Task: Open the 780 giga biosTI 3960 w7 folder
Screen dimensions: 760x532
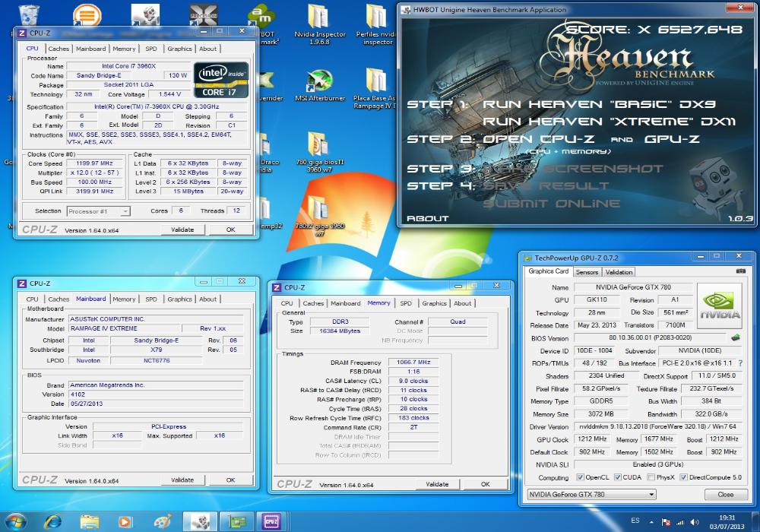Action: click(x=319, y=152)
